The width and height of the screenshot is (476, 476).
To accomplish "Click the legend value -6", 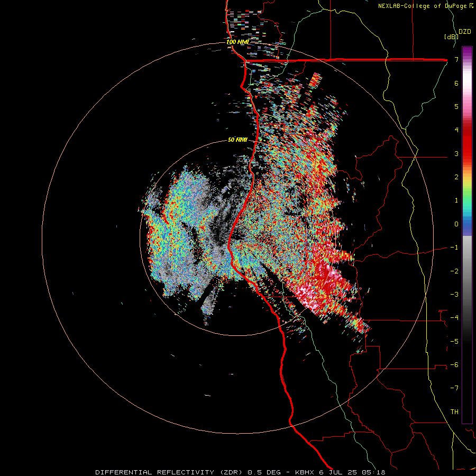I will click(x=454, y=365).
